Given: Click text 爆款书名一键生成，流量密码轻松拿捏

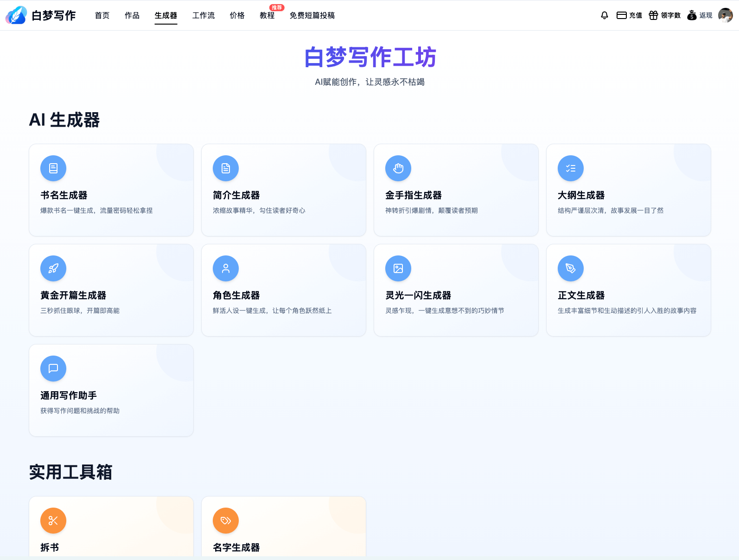Looking at the screenshot, I should coord(96,210).
